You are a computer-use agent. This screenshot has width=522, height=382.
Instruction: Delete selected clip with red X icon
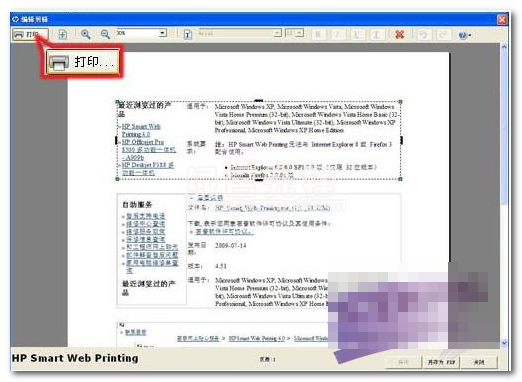[399, 34]
